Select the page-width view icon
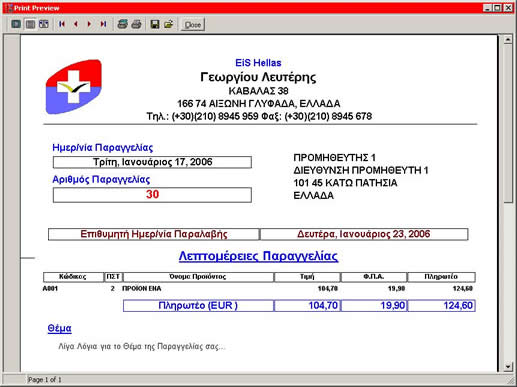The height and width of the screenshot is (387, 517). pyautogui.click(x=44, y=24)
